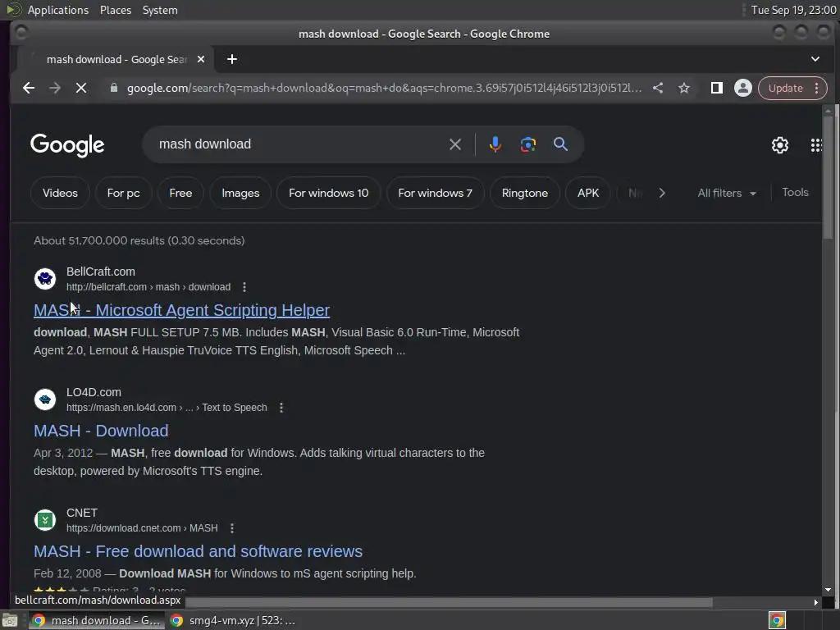Click the address bar URL
Viewport: 840px width, 630px height.
[x=384, y=88]
